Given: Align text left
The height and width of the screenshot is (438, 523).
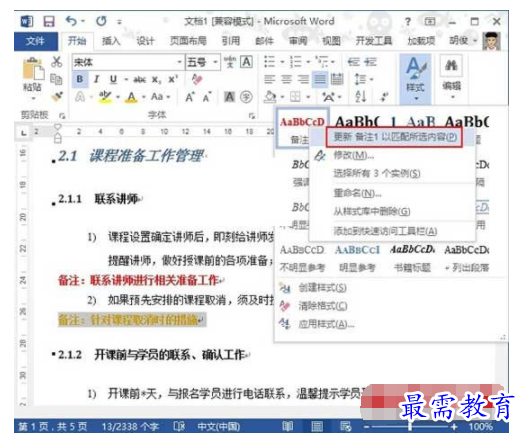Looking at the screenshot, I should pyautogui.click(x=269, y=79).
